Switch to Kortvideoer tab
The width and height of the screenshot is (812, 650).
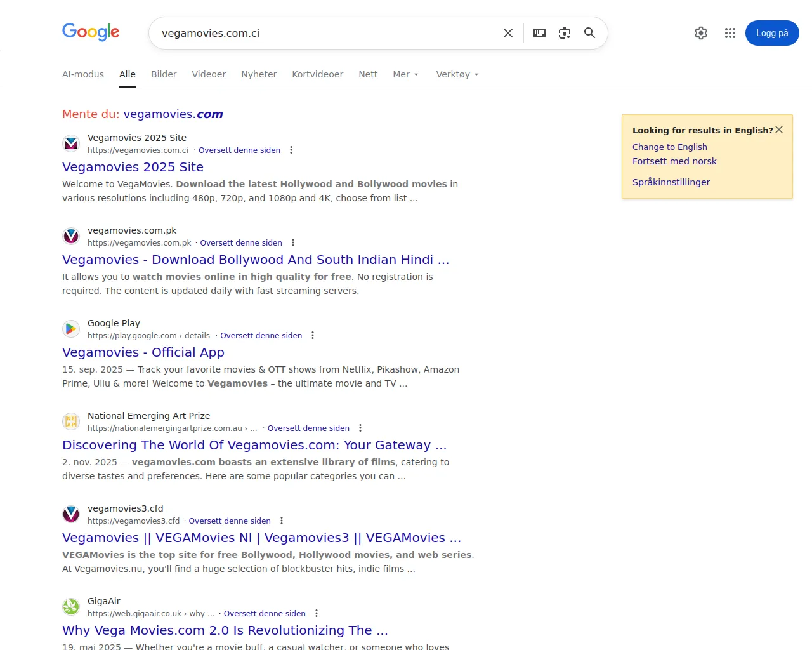[x=317, y=74]
